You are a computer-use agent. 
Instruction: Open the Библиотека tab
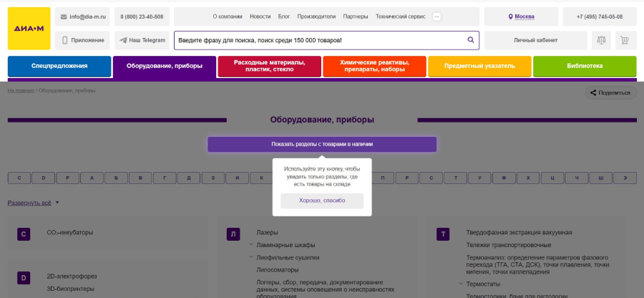[585, 66]
